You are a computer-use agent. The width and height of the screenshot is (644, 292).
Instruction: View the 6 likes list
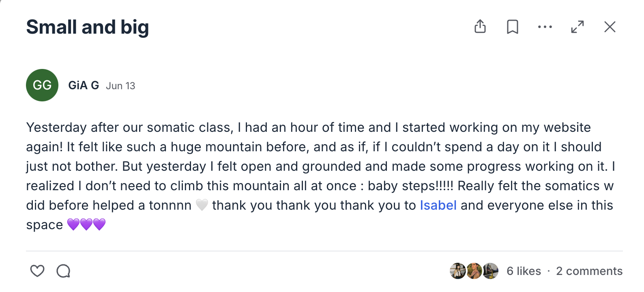(x=524, y=271)
